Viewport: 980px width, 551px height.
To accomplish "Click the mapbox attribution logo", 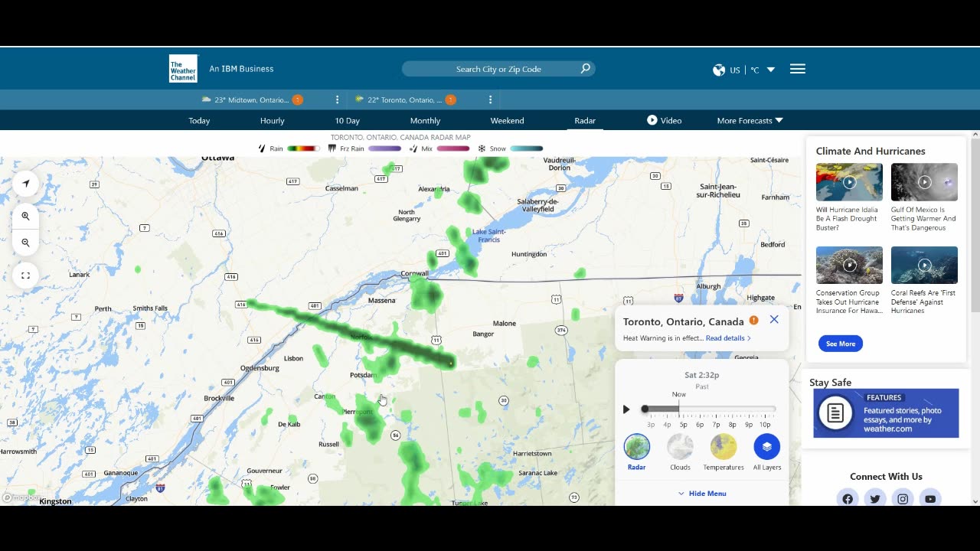I will click(x=21, y=497).
